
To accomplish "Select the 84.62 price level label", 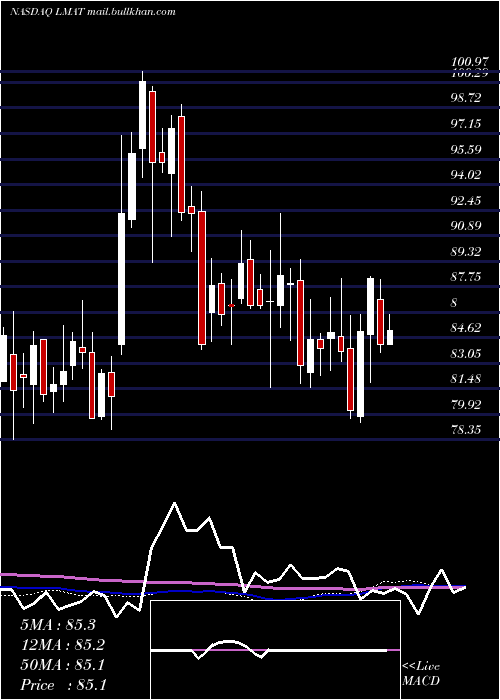I will point(467,328).
